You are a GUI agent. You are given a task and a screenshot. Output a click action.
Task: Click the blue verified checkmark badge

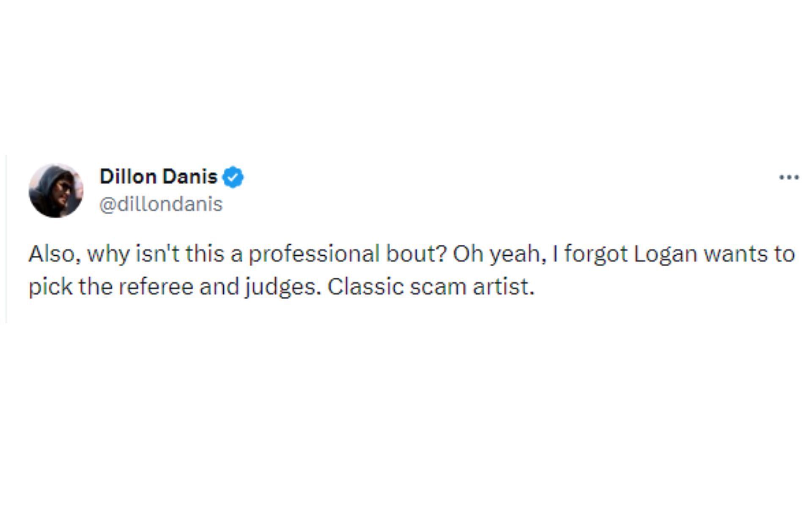coord(233,177)
